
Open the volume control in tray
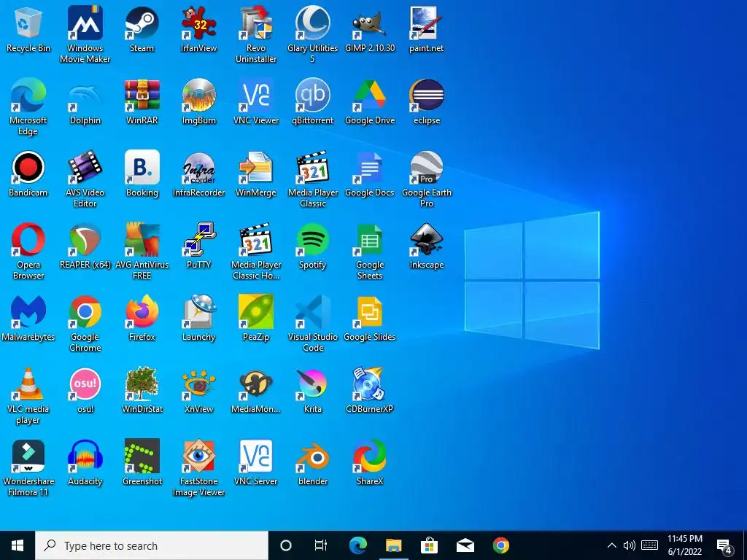point(630,545)
